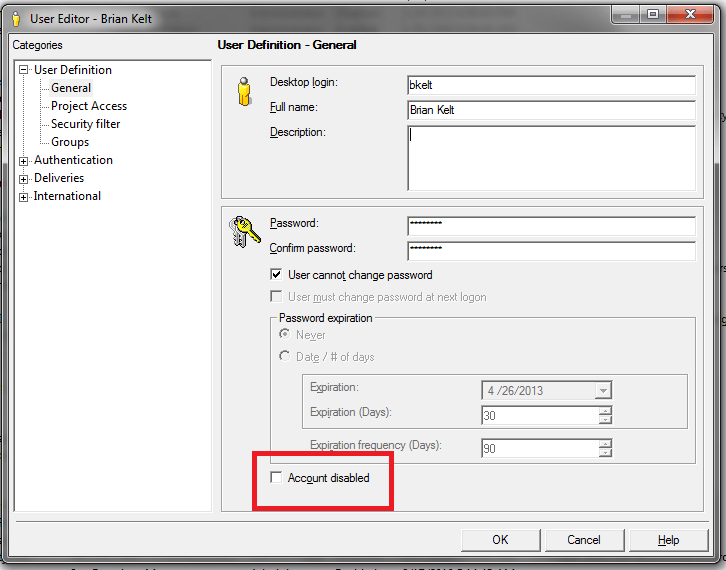The image size is (726, 570).
Task: Maximize the User Editor window
Action: click(653, 15)
